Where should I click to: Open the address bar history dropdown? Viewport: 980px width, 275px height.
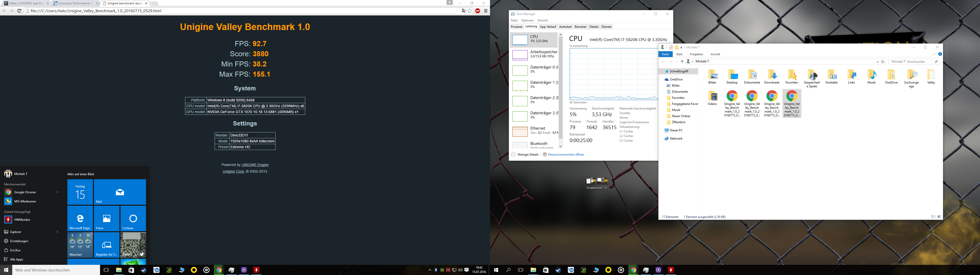[878, 62]
